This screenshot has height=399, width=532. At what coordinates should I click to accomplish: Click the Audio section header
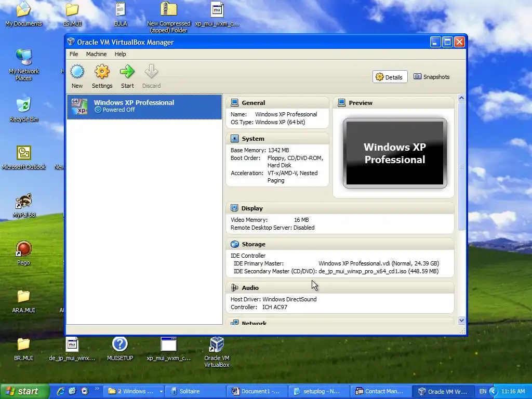(340, 288)
